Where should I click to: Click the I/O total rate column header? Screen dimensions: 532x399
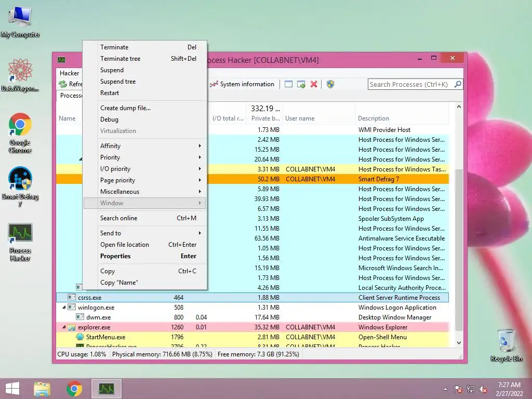(228, 118)
